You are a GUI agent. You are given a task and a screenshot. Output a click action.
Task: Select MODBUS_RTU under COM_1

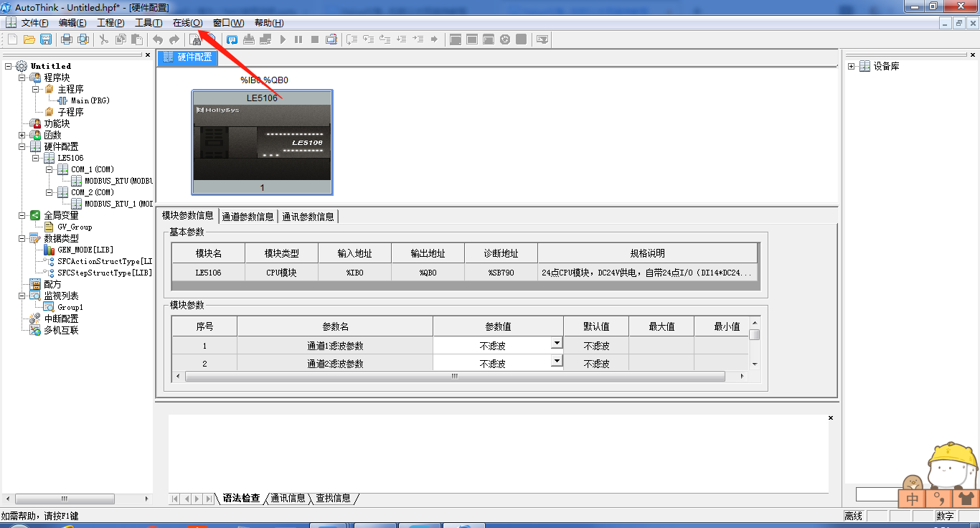click(x=118, y=181)
